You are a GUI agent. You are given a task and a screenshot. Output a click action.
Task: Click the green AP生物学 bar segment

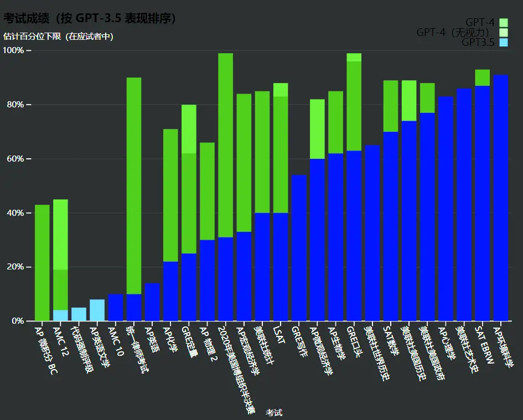335,122
